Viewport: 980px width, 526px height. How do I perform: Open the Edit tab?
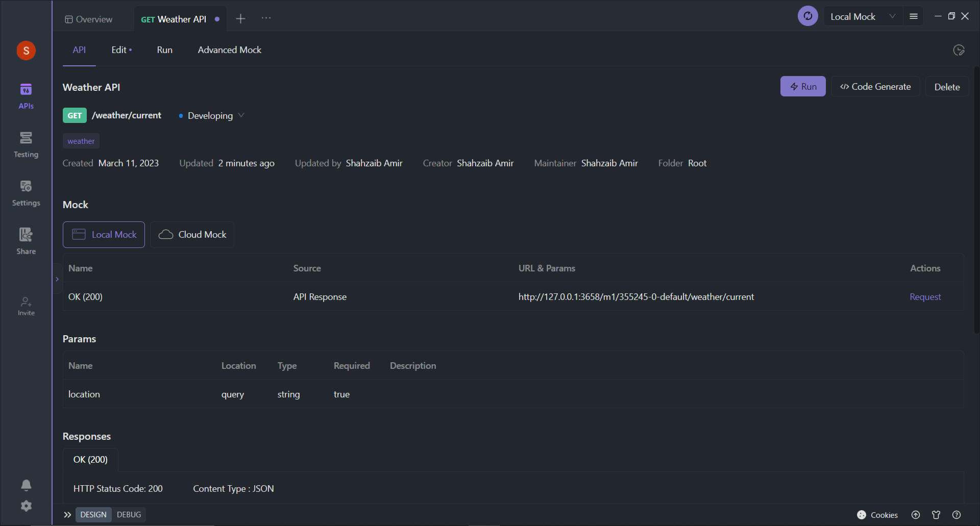(x=119, y=50)
